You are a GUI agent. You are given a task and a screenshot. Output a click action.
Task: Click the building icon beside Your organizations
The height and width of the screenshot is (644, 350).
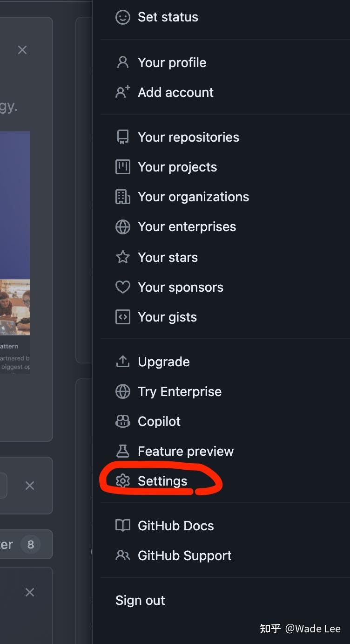tap(122, 197)
